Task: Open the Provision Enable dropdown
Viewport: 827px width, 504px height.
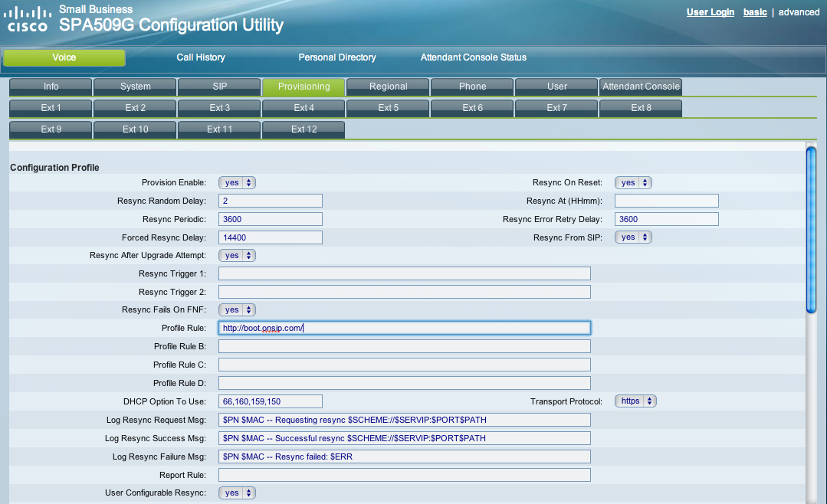Action: pos(238,183)
